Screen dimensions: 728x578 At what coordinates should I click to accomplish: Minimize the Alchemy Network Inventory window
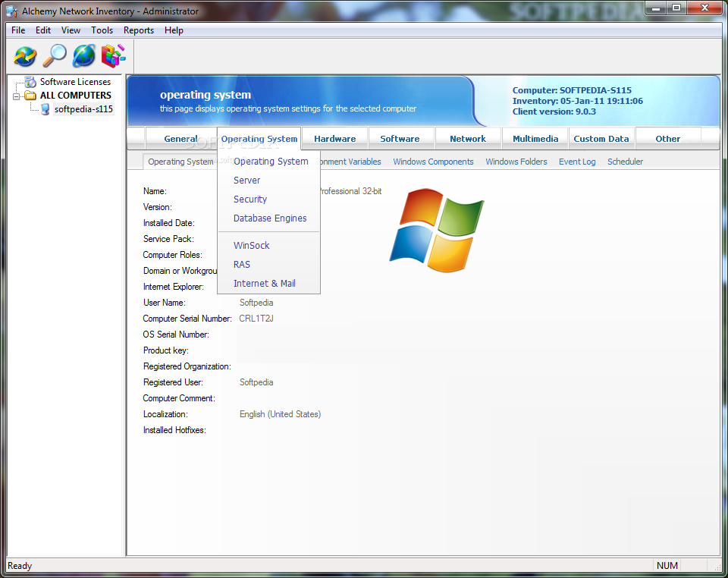click(x=656, y=8)
